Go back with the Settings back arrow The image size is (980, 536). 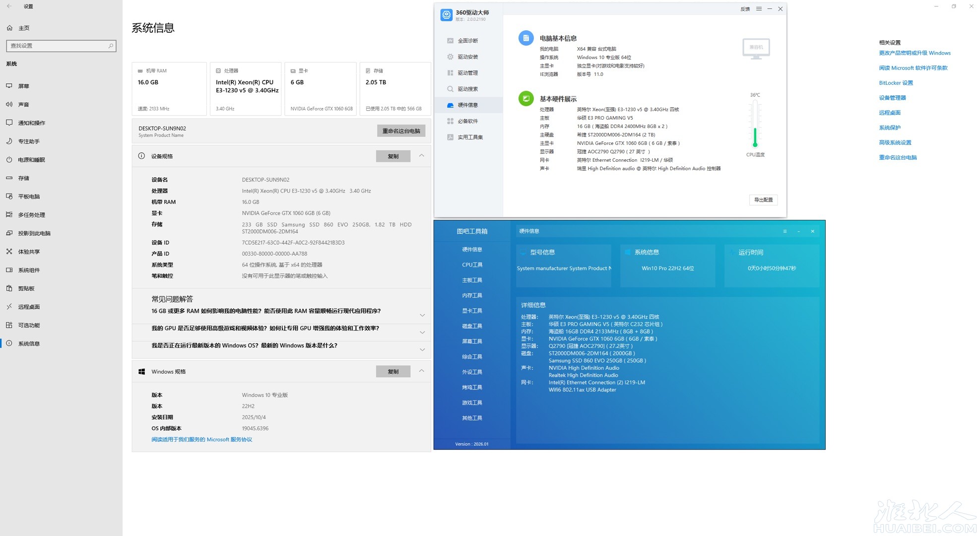click(9, 6)
